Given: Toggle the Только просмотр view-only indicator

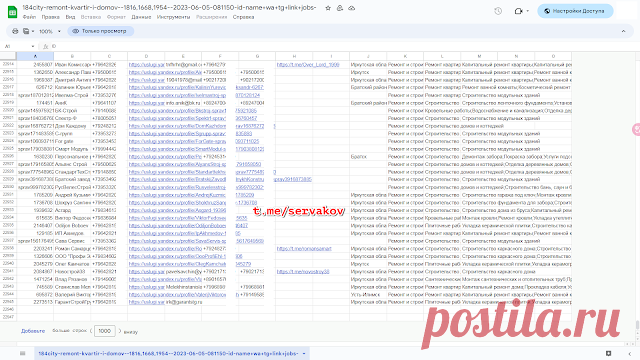Looking at the screenshot, I should tap(100, 31).
